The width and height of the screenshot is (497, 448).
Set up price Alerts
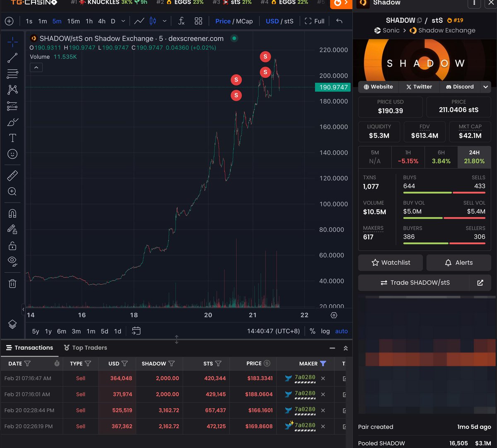(x=459, y=263)
